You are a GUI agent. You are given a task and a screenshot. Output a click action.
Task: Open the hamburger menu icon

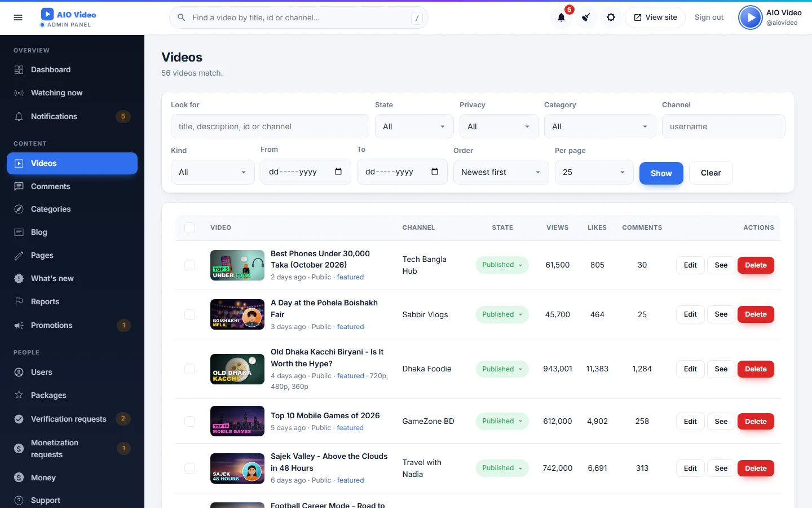[x=18, y=17]
